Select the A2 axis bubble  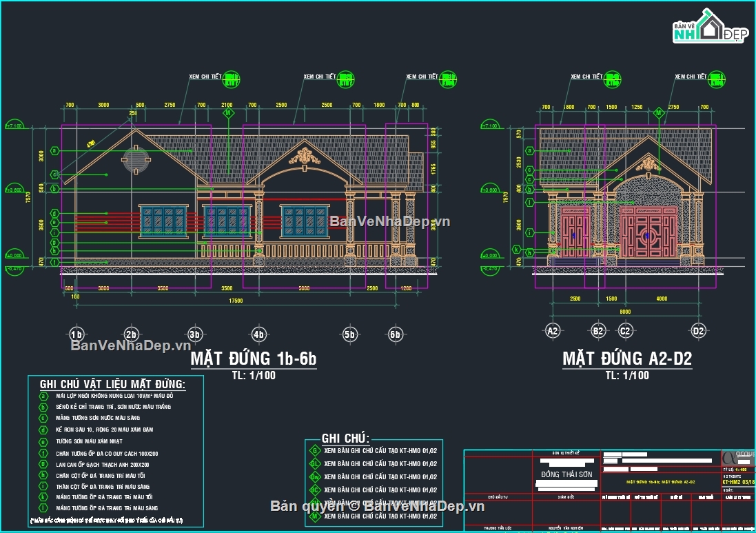coord(552,331)
